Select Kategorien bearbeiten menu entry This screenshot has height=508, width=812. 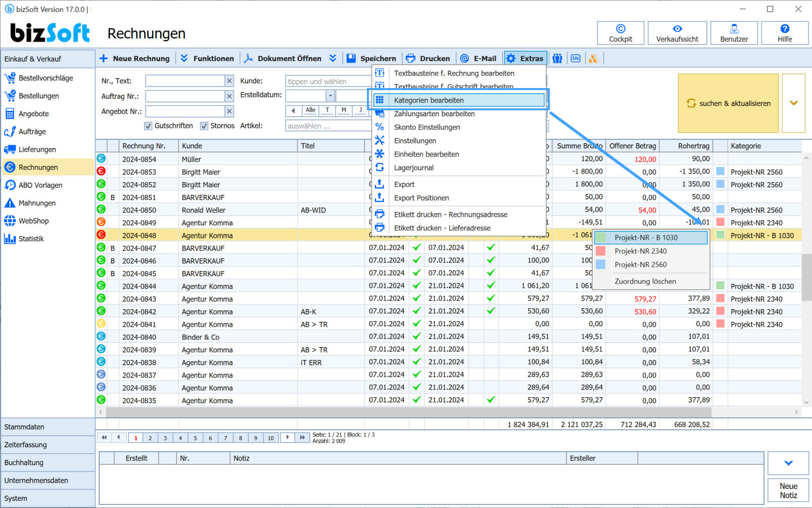459,100
